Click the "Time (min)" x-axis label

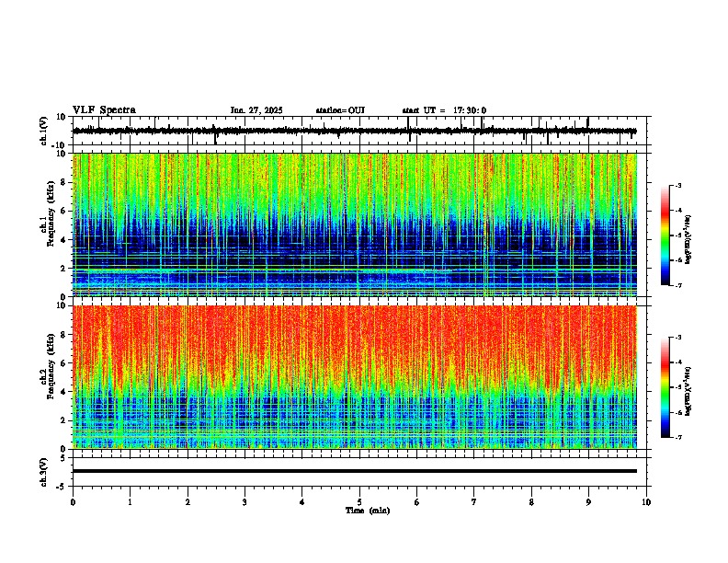tap(368, 511)
